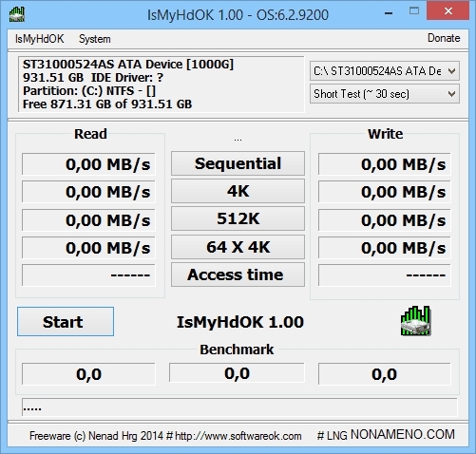The height and width of the screenshot is (454, 476).
Task: Click the 4K write speed field
Action: [x=385, y=192]
